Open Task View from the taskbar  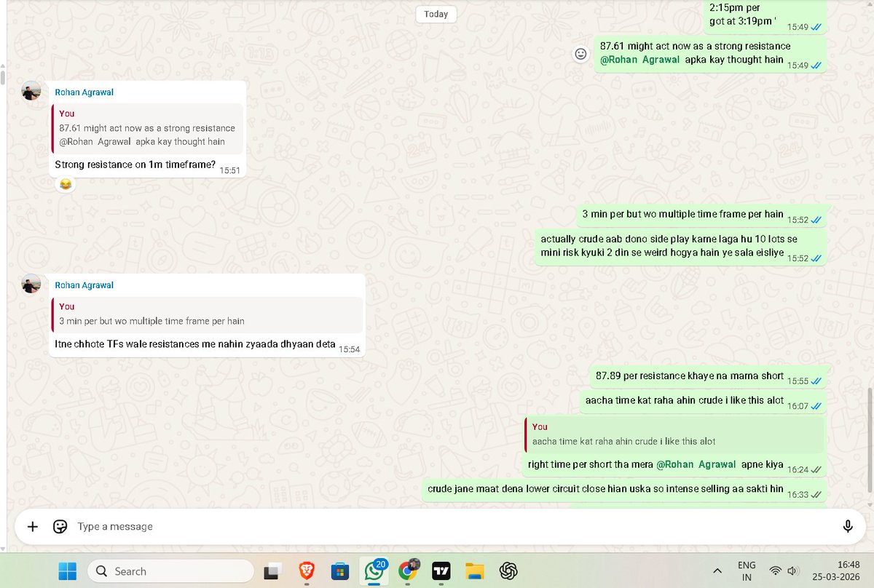click(x=272, y=571)
